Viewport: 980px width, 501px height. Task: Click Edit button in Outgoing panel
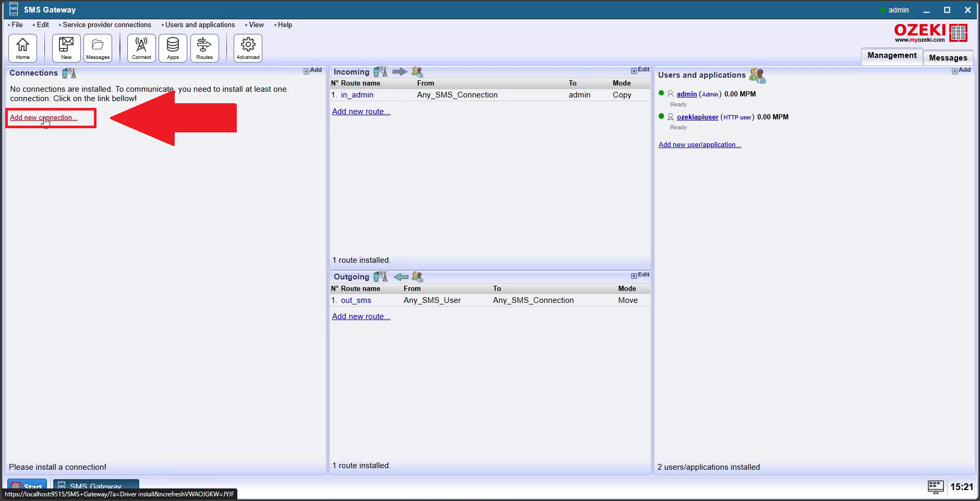pyautogui.click(x=640, y=275)
